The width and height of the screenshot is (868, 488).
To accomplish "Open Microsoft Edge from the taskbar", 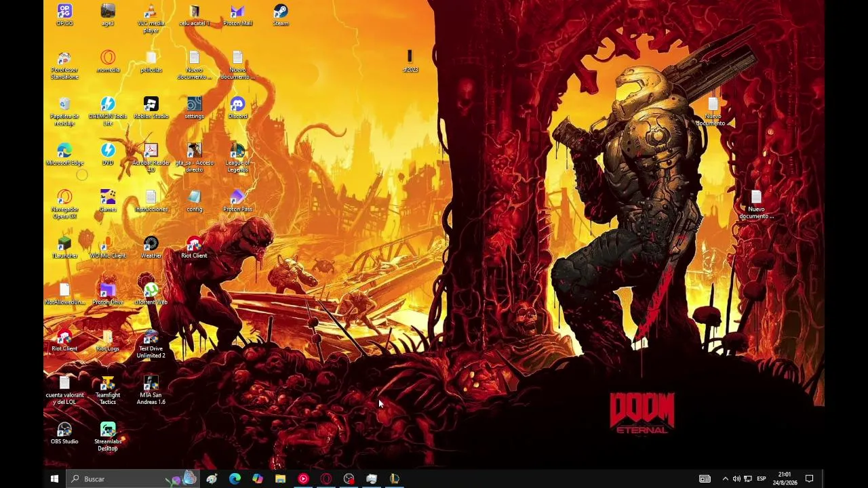I will [x=235, y=479].
